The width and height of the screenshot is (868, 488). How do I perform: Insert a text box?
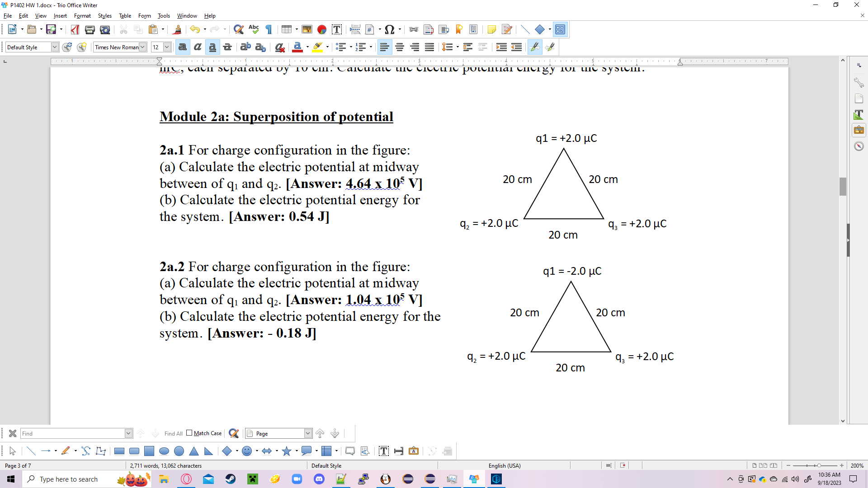[337, 29]
